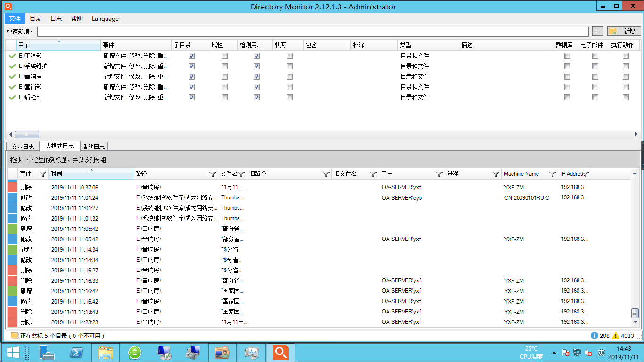This screenshot has width=644, height=362.
Task: Toggle the 子目录 checkbox for E:\系统维护
Action: pyautogui.click(x=191, y=66)
